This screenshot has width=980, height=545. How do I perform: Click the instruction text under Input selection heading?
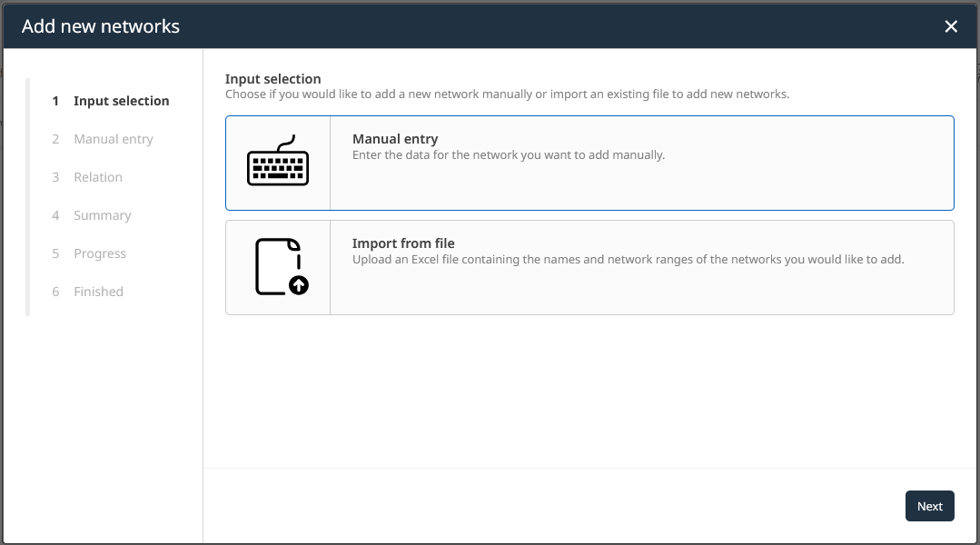coord(507,94)
